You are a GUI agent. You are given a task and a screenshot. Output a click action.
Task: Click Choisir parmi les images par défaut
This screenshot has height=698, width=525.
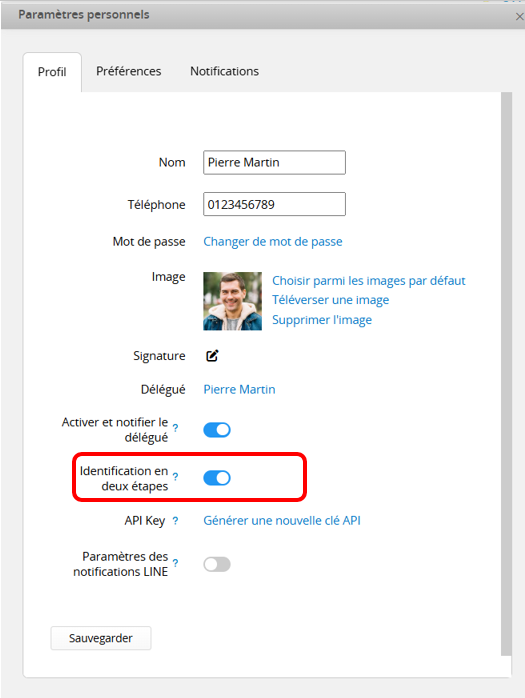tap(369, 281)
